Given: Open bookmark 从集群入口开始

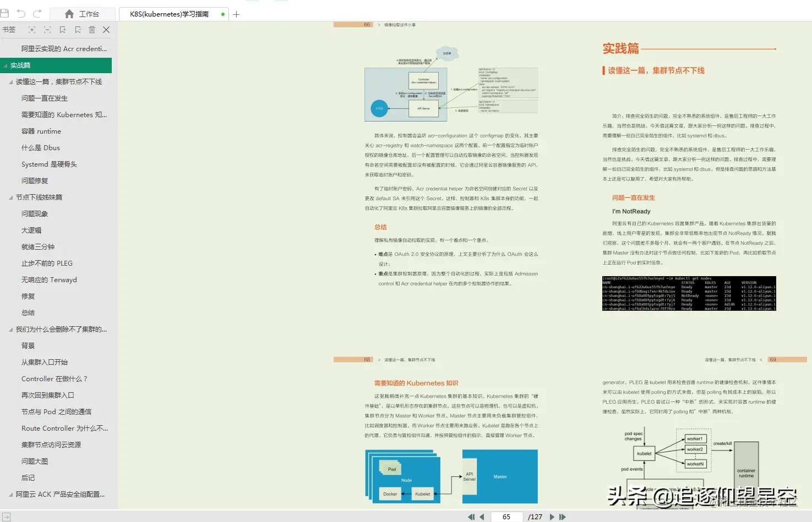Looking at the screenshot, I should 45,362.
